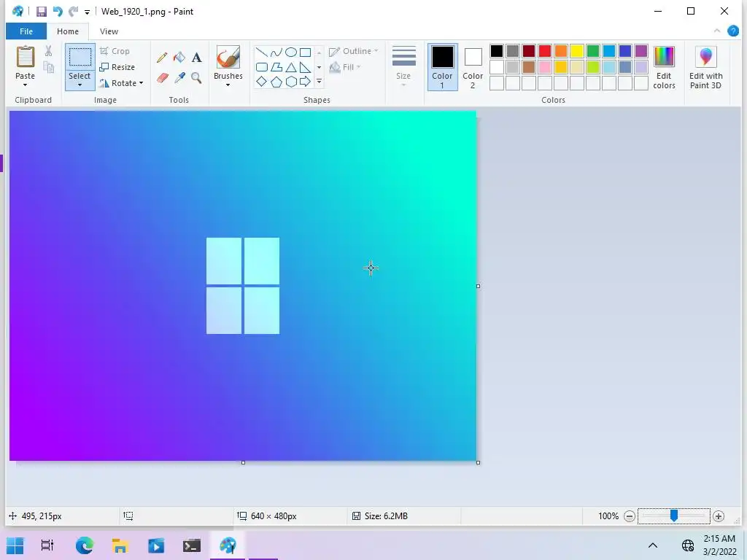Click the canvas bottom-right resize handle
Screen dimensions: 747x560
pyautogui.click(x=479, y=463)
